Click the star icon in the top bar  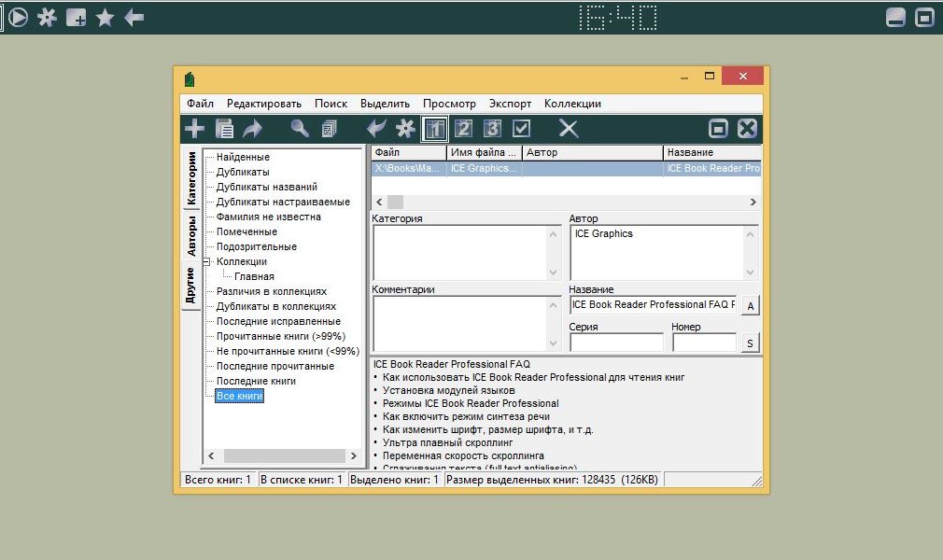105,18
